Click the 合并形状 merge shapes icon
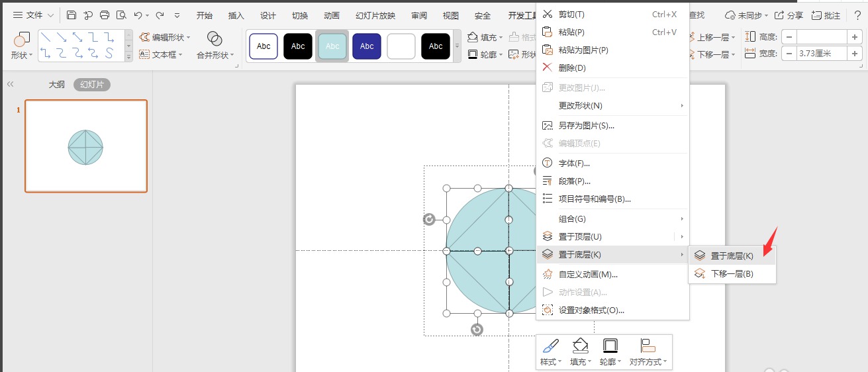Screen dimensions: 868x372 click(215, 39)
